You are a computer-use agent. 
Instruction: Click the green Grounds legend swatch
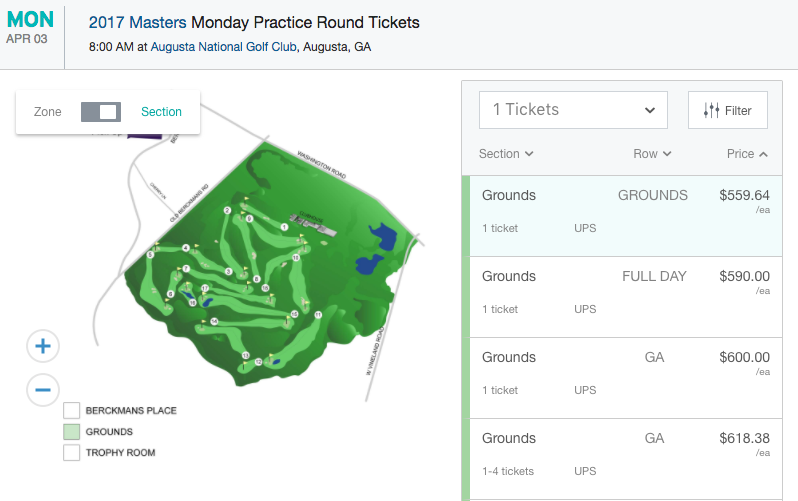[x=71, y=432]
